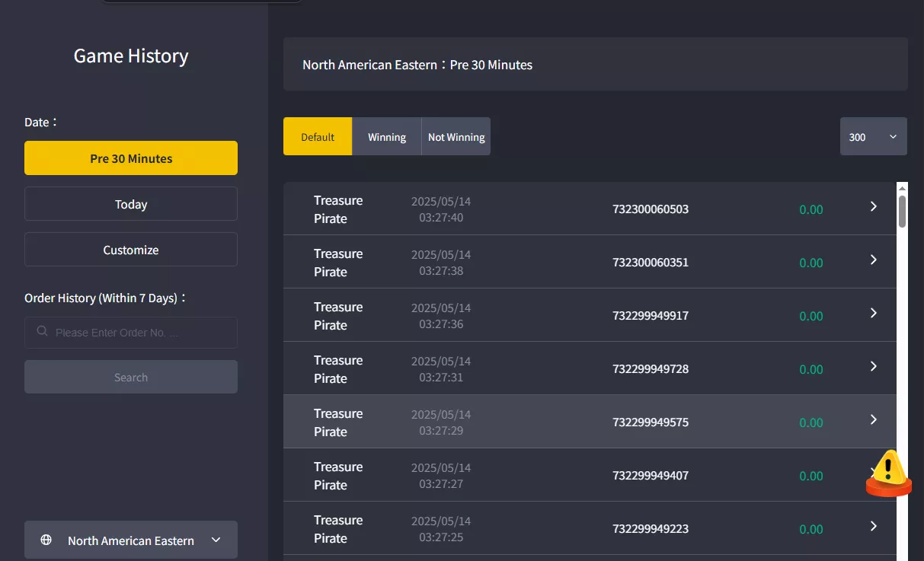Open details arrow for order 732300060351

point(874,260)
